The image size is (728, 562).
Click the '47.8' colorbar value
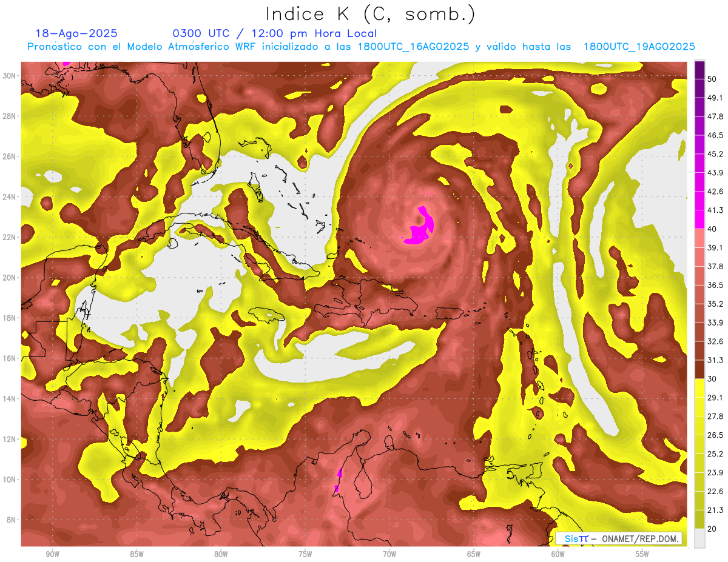[715, 116]
